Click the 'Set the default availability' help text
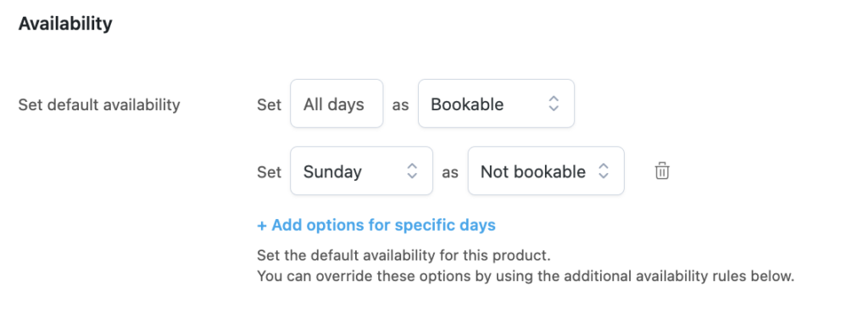Viewport: 868px width, 314px height. [404, 255]
